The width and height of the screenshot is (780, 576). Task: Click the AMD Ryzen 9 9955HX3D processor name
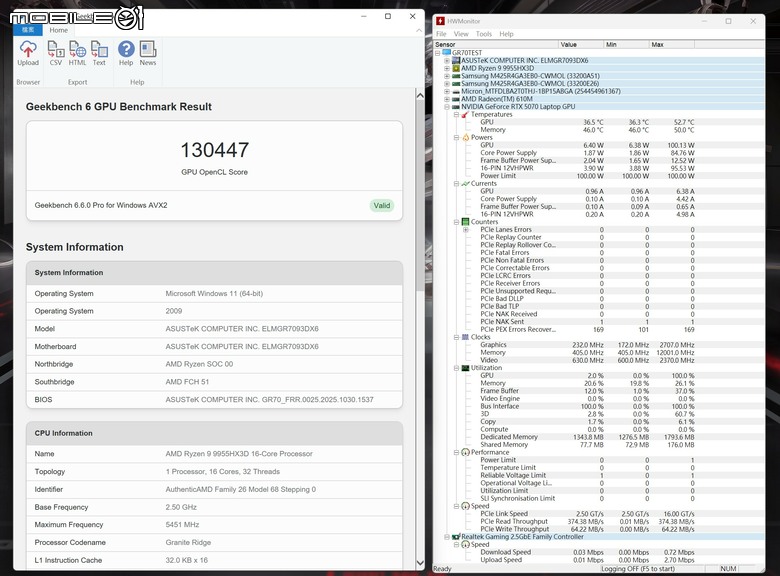tap(239, 454)
